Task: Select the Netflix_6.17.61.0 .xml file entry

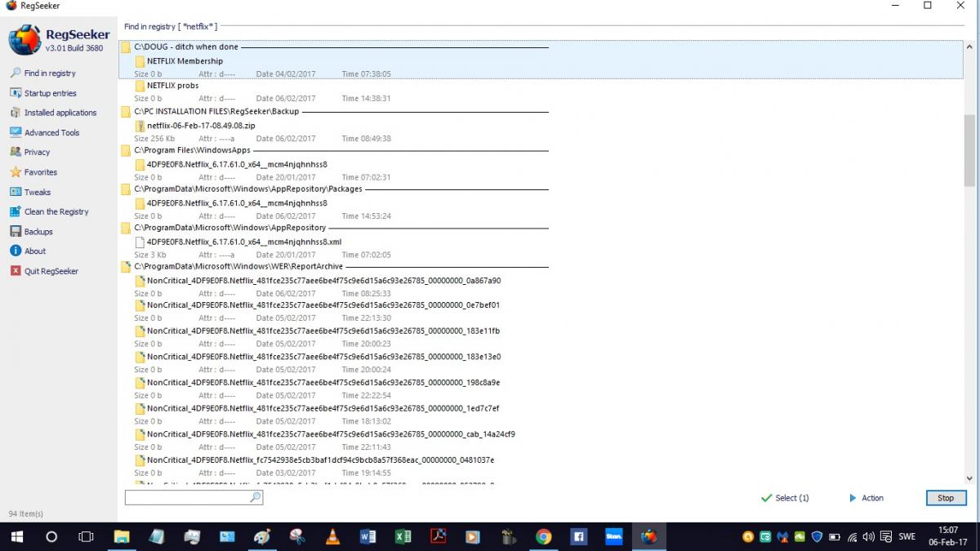Action: [244, 242]
